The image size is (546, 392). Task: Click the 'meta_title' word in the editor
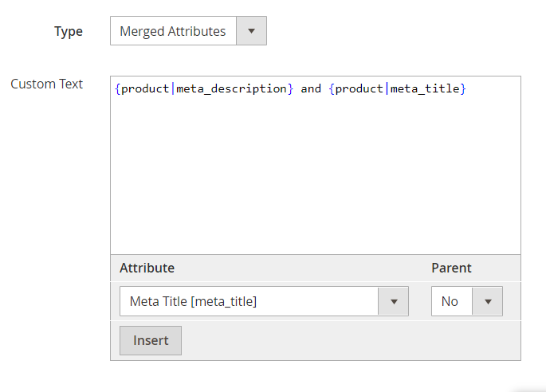tap(425, 88)
